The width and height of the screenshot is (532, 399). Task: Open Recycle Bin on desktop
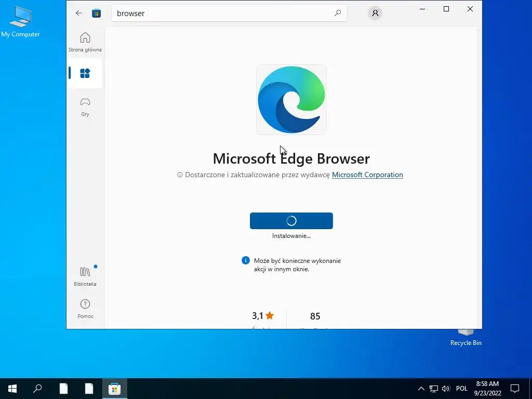(x=466, y=338)
